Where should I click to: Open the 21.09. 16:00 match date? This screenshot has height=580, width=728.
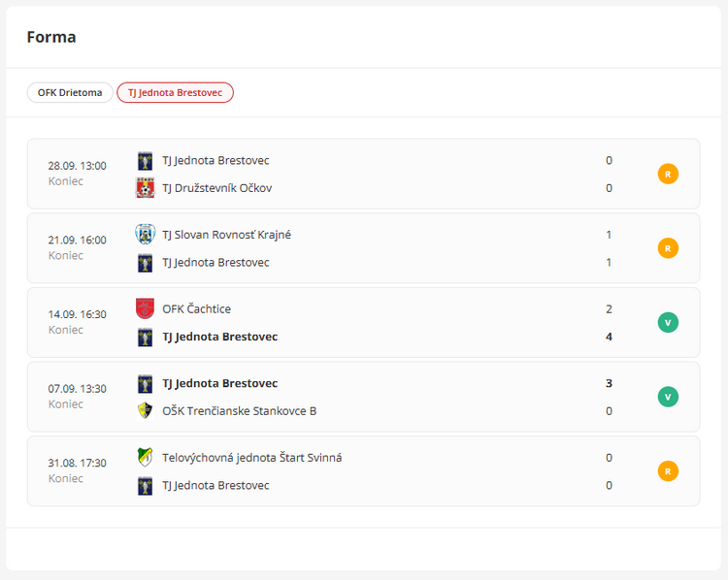click(x=78, y=241)
